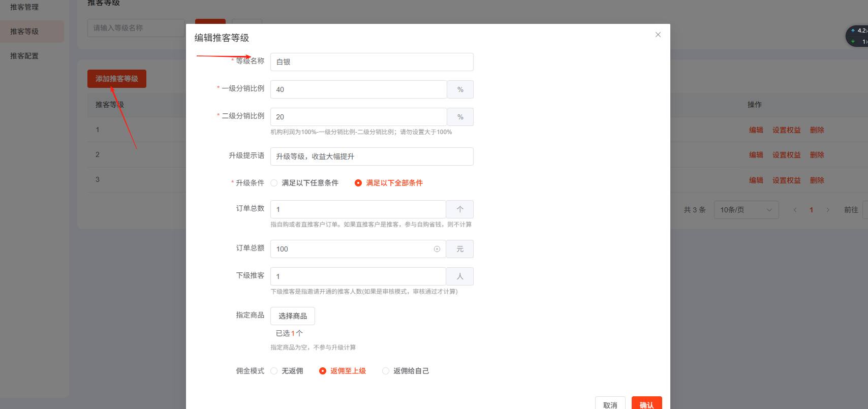Click the level name input field
Screen dimensions: 868x409
click(371, 62)
